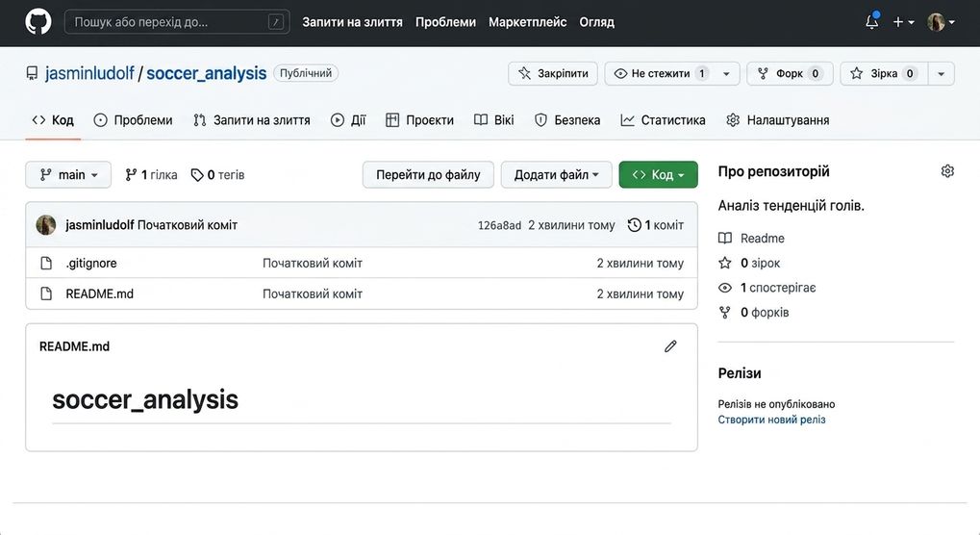Viewport: 980px width, 535px height.
Task: Open the 1 спостерігає watchers link
Action: point(766,288)
